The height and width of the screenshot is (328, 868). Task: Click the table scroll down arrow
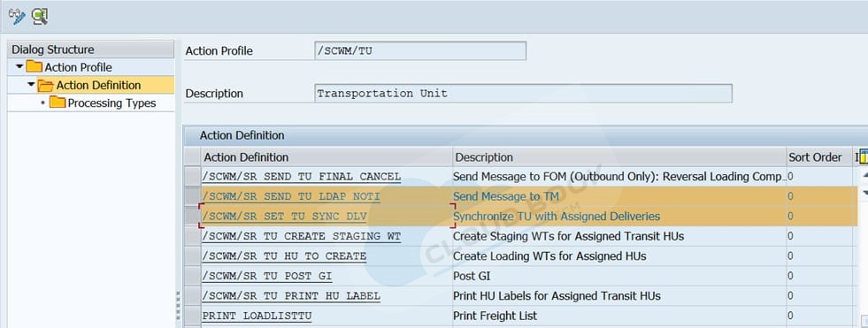(x=864, y=193)
